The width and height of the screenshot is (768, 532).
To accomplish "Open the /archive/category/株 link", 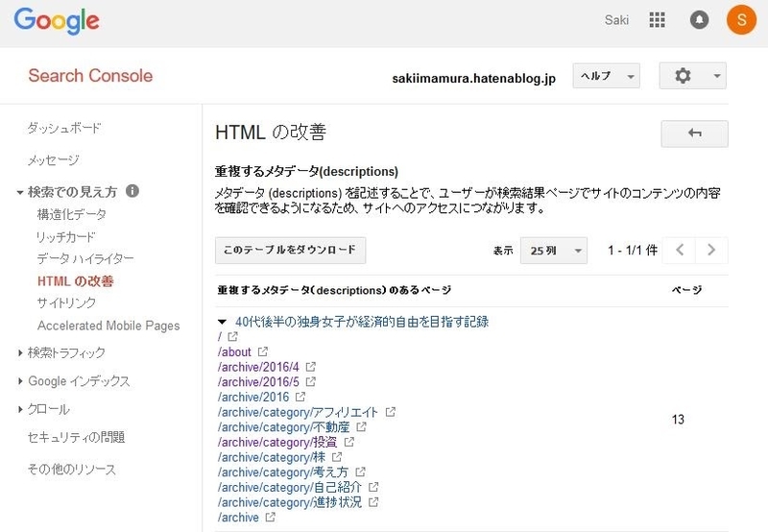I will point(272,457).
